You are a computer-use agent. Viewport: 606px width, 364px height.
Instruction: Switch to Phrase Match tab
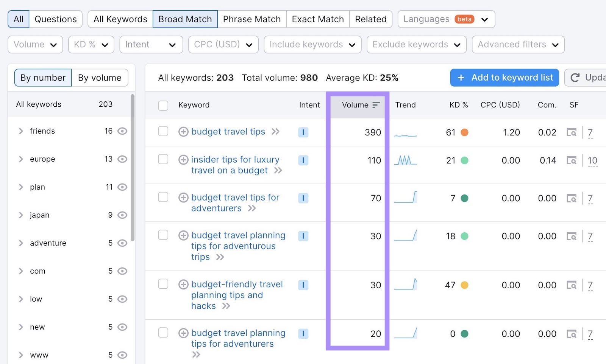[x=252, y=19]
